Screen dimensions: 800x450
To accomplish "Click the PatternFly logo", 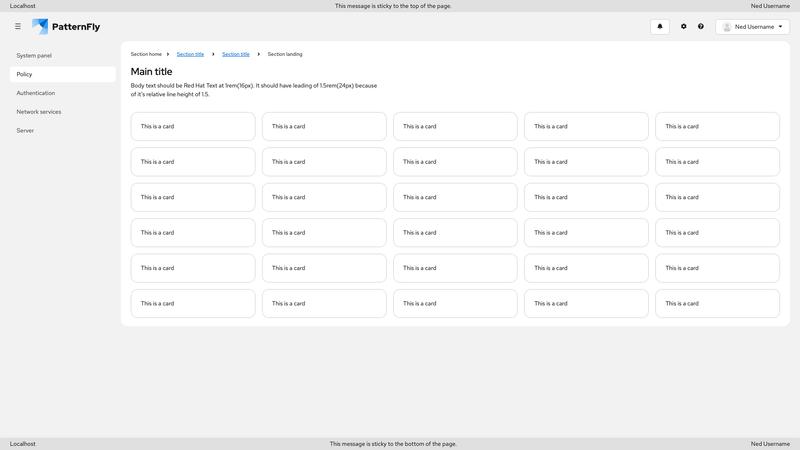I will click(x=66, y=27).
